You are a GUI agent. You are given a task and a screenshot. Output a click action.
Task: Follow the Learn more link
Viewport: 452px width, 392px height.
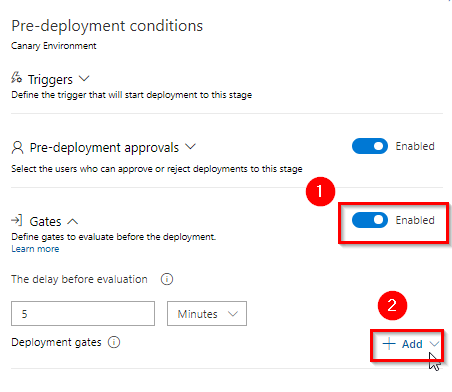coord(35,249)
